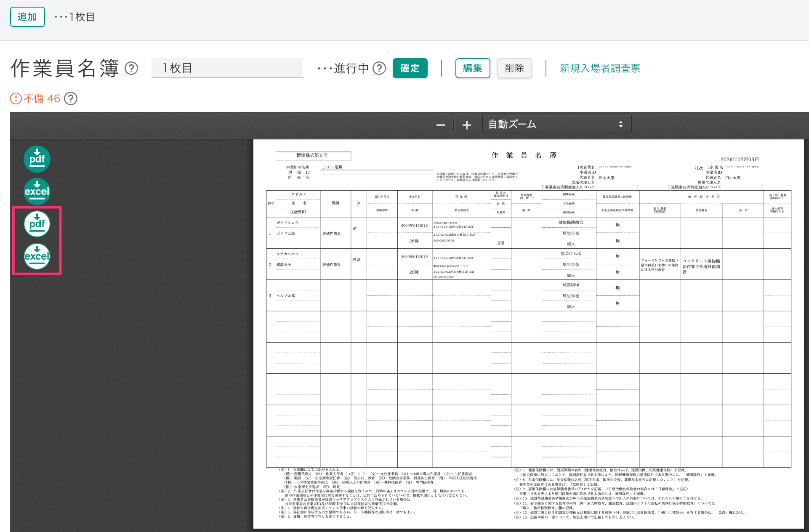Click the 不備 46 deficiency count text
Viewport: 809px width, 532px height.
pyautogui.click(x=42, y=98)
